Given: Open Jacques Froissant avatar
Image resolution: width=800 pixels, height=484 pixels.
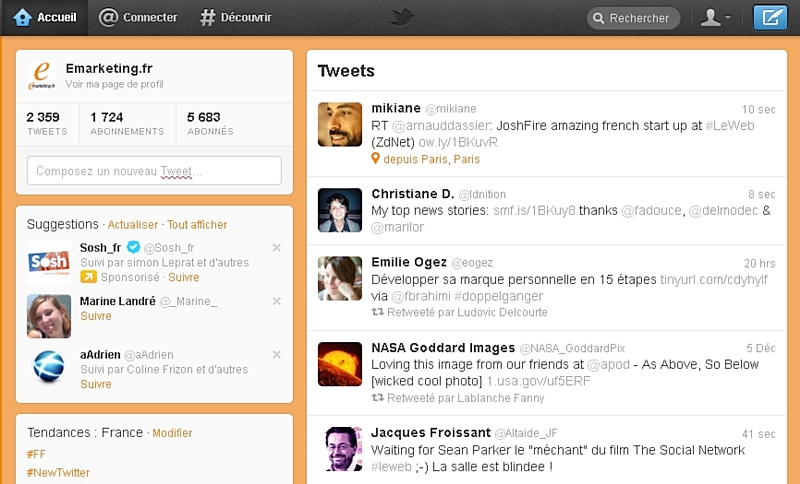Looking at the screenshot, I should 343,449.
